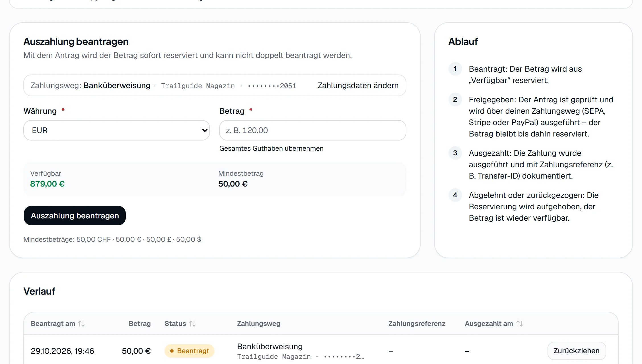Click step 1 Beantragt description in Ablauf
The height and width of the screenshot is (364, 642).
coord(525,75)
